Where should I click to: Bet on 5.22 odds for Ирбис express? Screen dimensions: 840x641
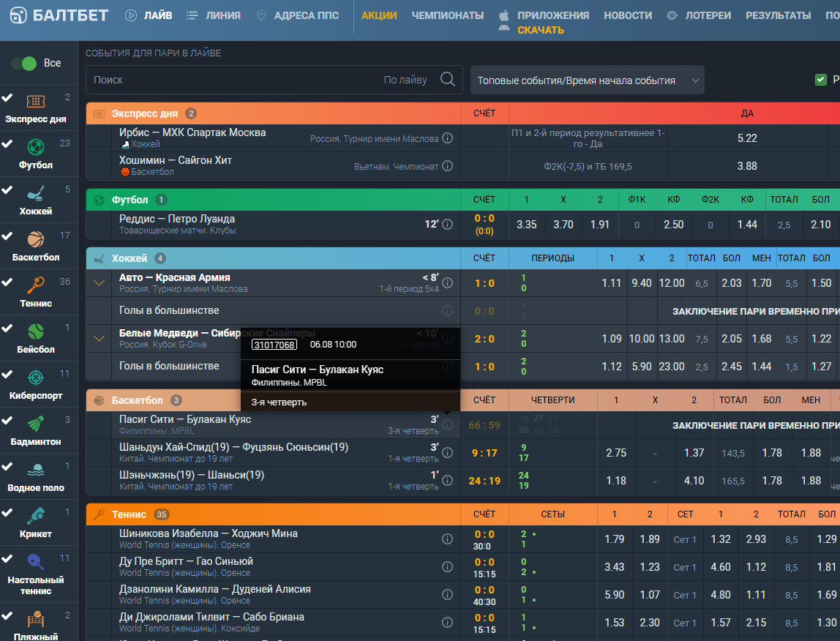[747, 138]
